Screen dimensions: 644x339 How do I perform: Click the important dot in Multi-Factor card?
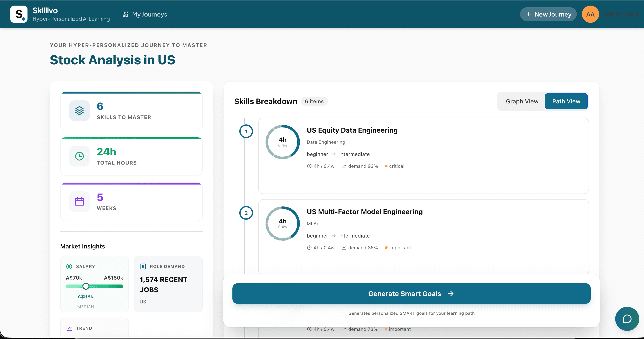pyautogui.click(x=386, y=248)
